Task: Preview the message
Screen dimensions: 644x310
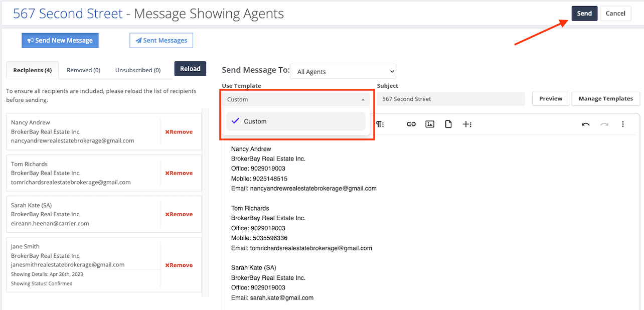Action: (x=551, y=99)
